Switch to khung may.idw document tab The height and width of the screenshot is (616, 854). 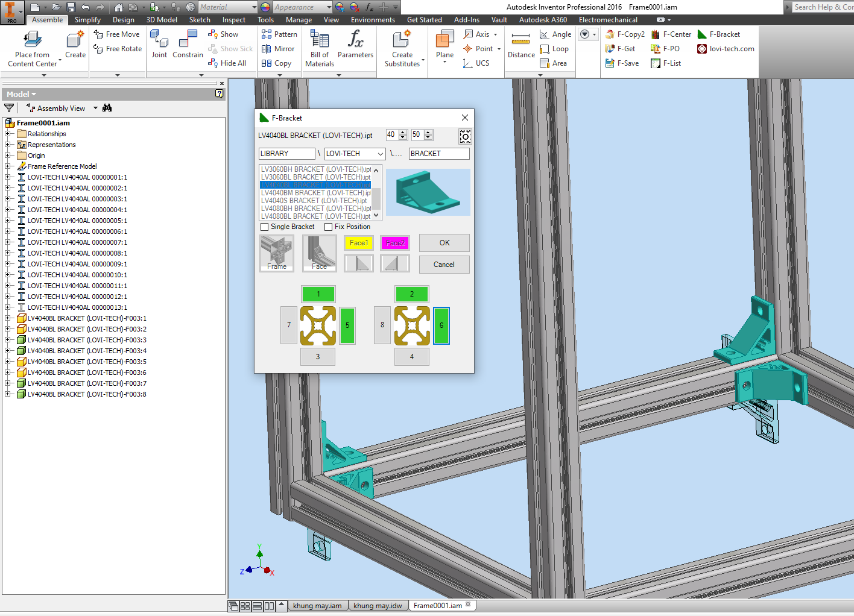tap(378, 606)
